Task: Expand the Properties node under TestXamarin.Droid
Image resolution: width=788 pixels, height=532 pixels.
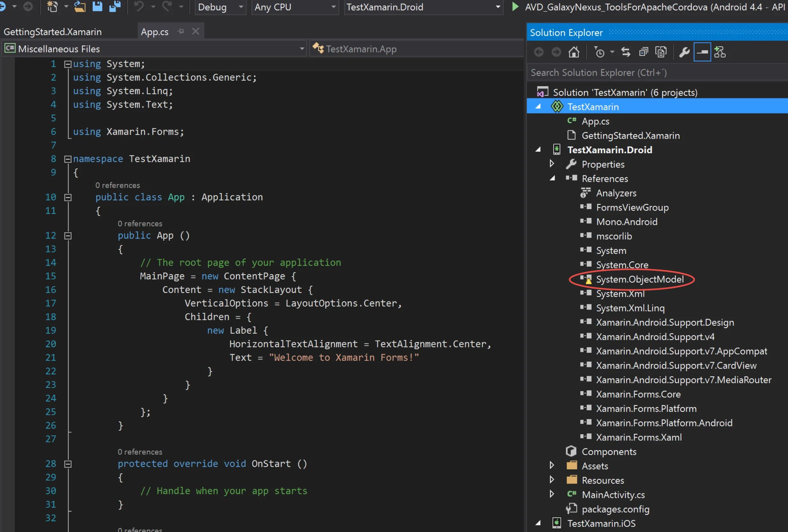Action: coord(552,164)
